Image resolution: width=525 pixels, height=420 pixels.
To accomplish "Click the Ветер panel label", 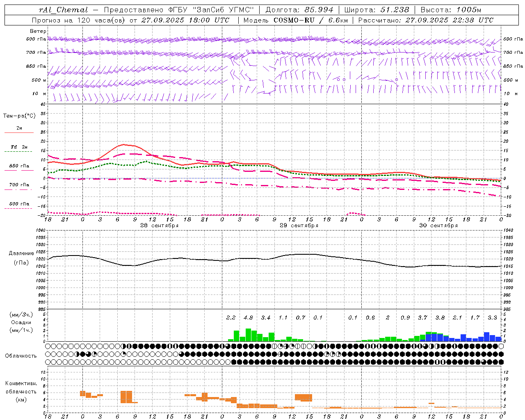I will point(38,31).
